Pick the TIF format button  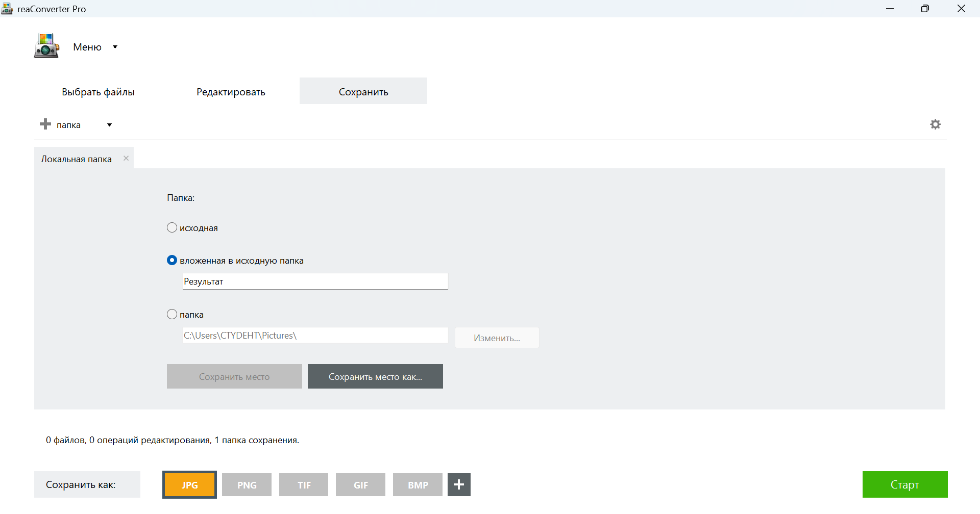[x=304, y=484]
